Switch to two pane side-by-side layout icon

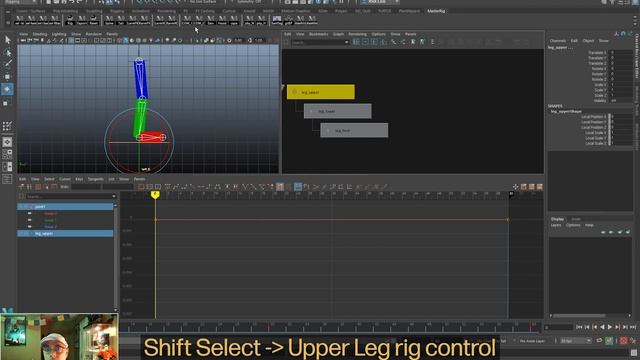7,167
